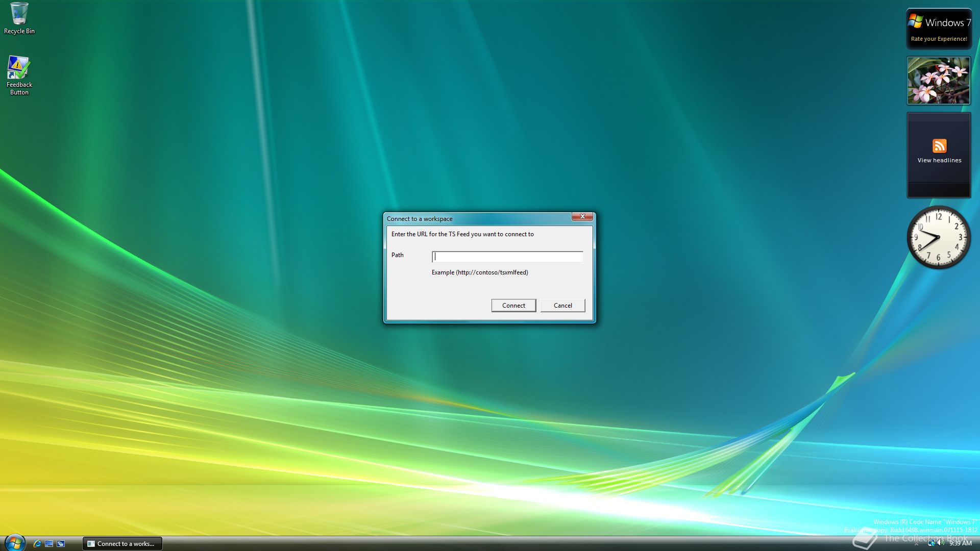Close the Connect to a workspace dialog
This screenshot has height=551, width=980.
click(582, 217)
